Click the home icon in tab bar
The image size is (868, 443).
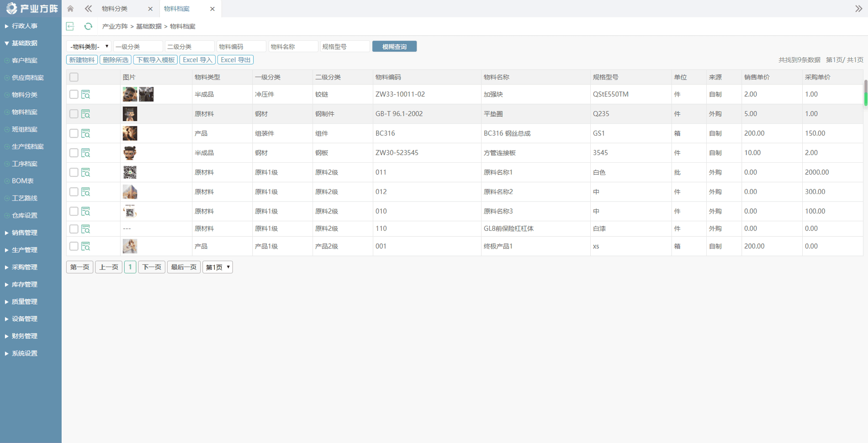(x=70, y=9)
